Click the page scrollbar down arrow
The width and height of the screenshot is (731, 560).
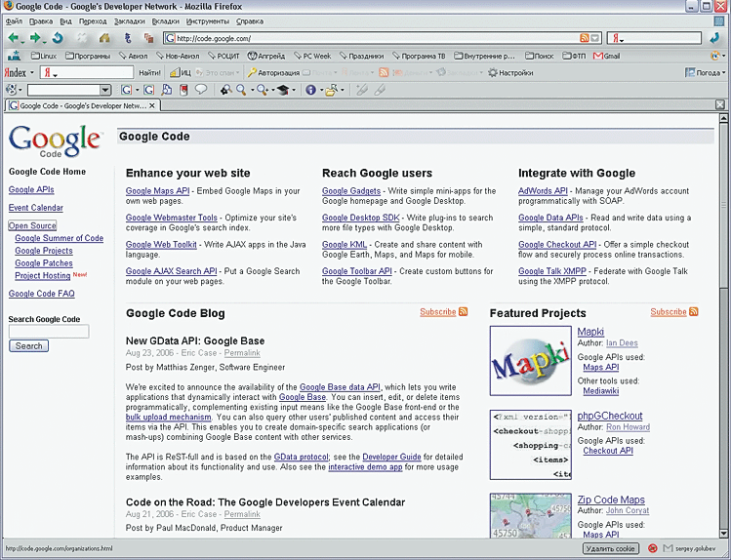click(x=723, y=534)
